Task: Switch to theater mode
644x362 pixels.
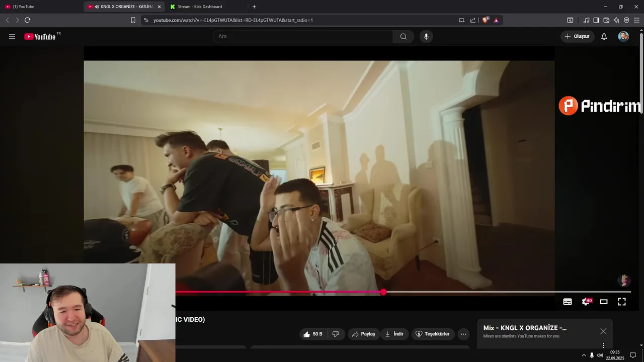Action: tap(604, 302)
